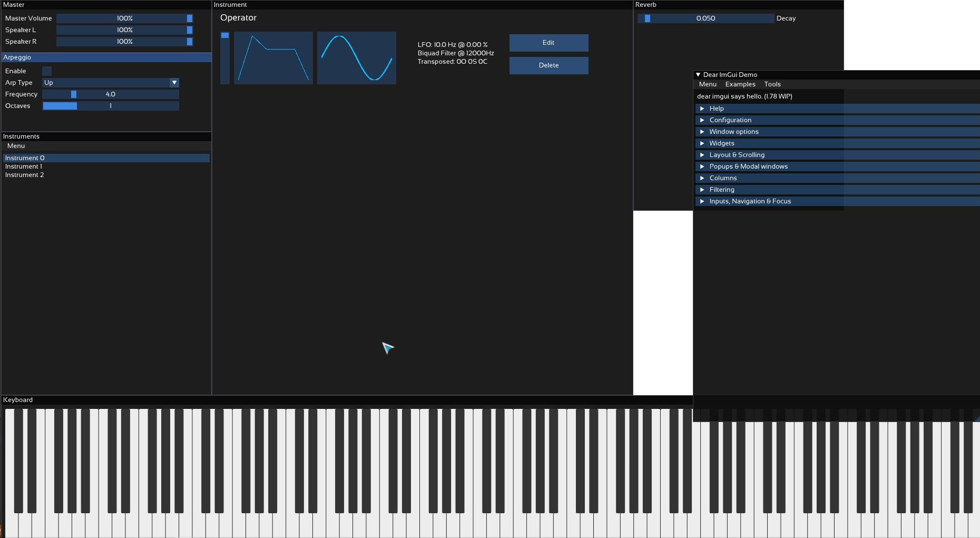Viewport: 980px width, 538px height.
Task: Open the Instruments panel Menu
Action: tap(16, 146)
